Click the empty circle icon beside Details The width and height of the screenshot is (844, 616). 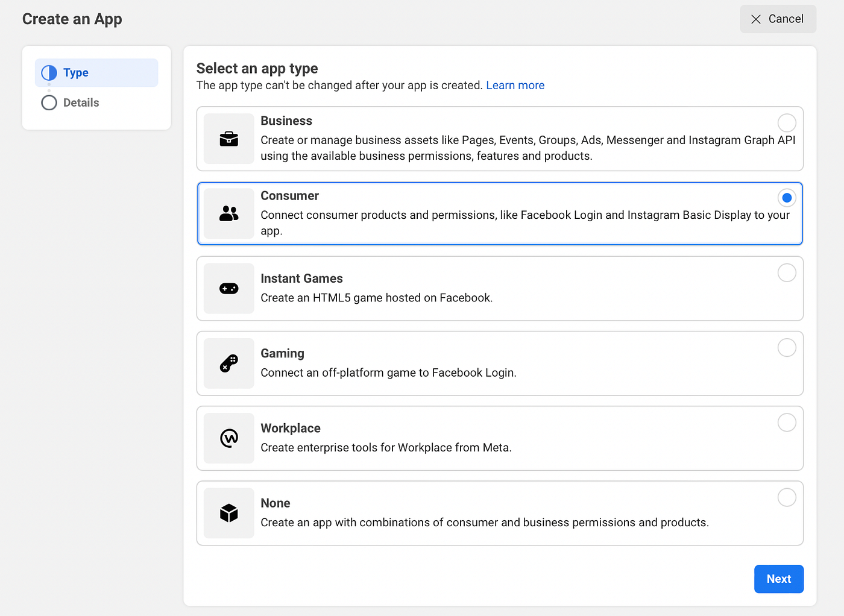(x=49, y=103)
